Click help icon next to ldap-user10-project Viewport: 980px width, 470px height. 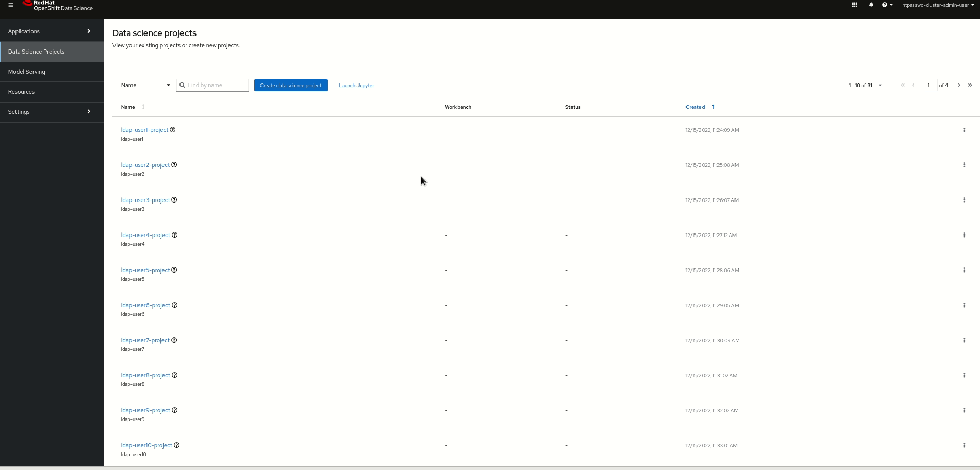point(177,445)
